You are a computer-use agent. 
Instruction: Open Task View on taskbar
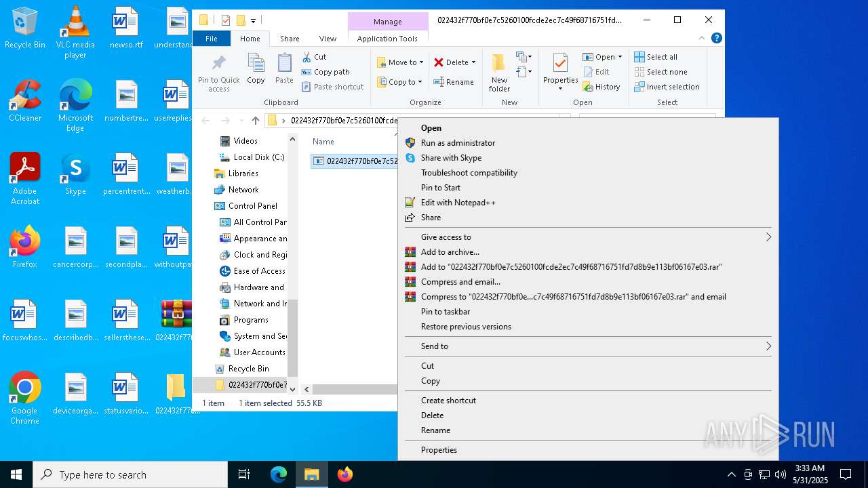tap(244, 474)
